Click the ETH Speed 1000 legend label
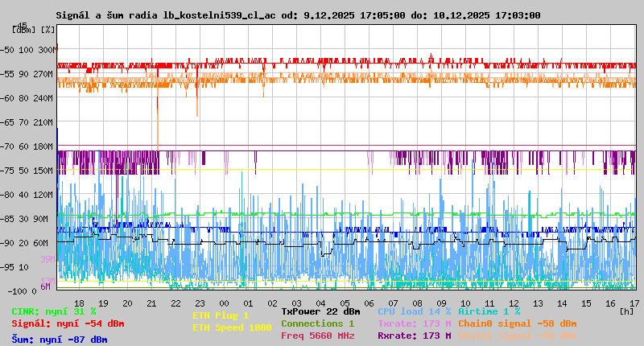644x346 pixels. [232, 327]
